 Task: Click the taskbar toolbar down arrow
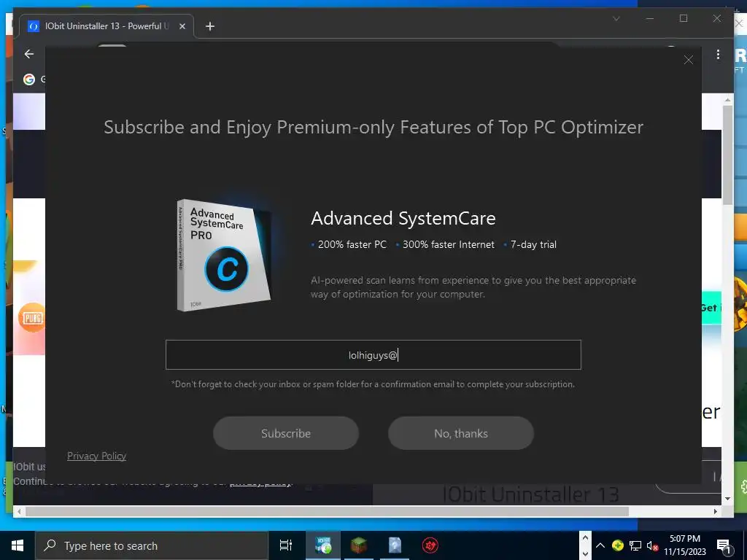point(585,553)
